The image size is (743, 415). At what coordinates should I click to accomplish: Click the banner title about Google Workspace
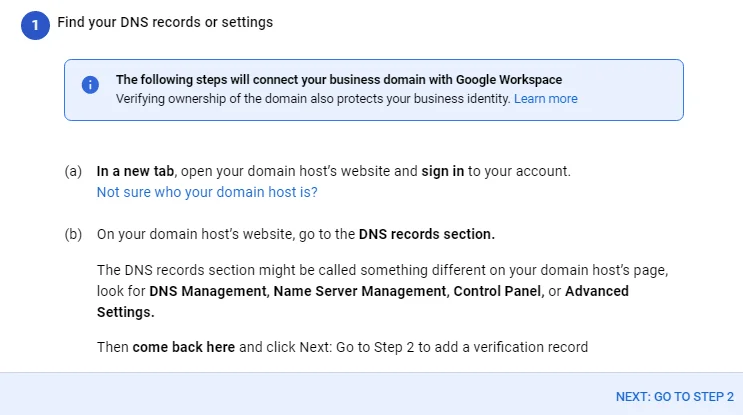339,80
